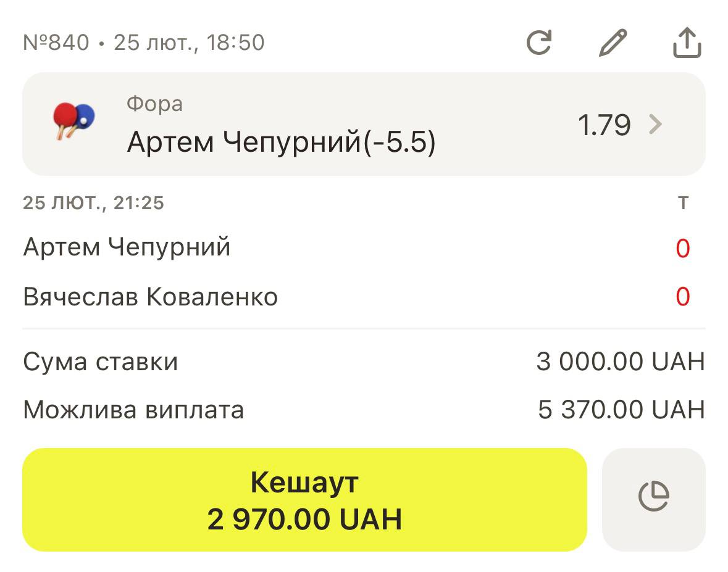
Task: Tap the pencil edit bet icon
Action: pos(613,43)
